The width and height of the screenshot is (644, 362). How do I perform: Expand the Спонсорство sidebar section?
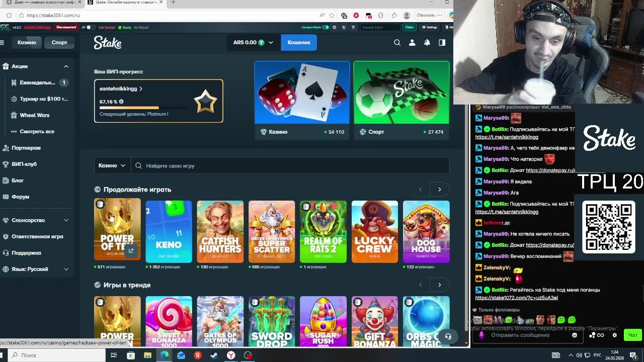[66, 220]
